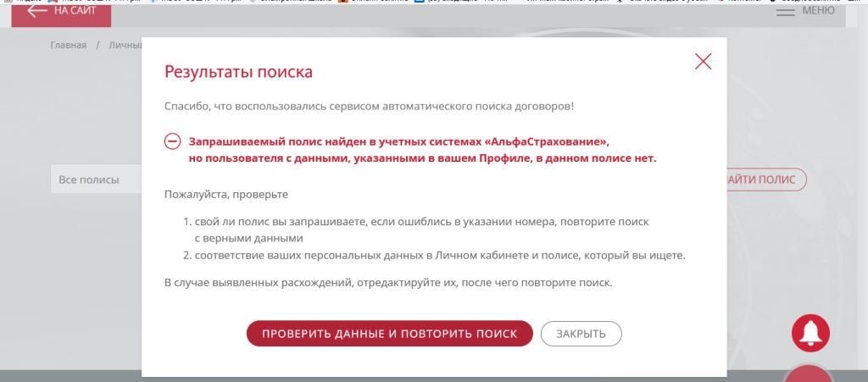
Task: Expand the Все полисы dropdown
Action: (95, 180)
